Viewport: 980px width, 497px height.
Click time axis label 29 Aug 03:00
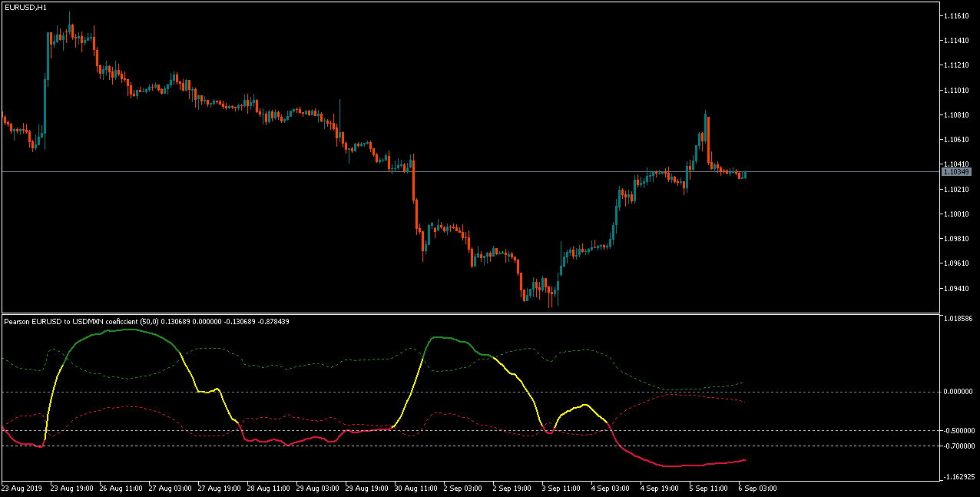[x=319, y=488]
